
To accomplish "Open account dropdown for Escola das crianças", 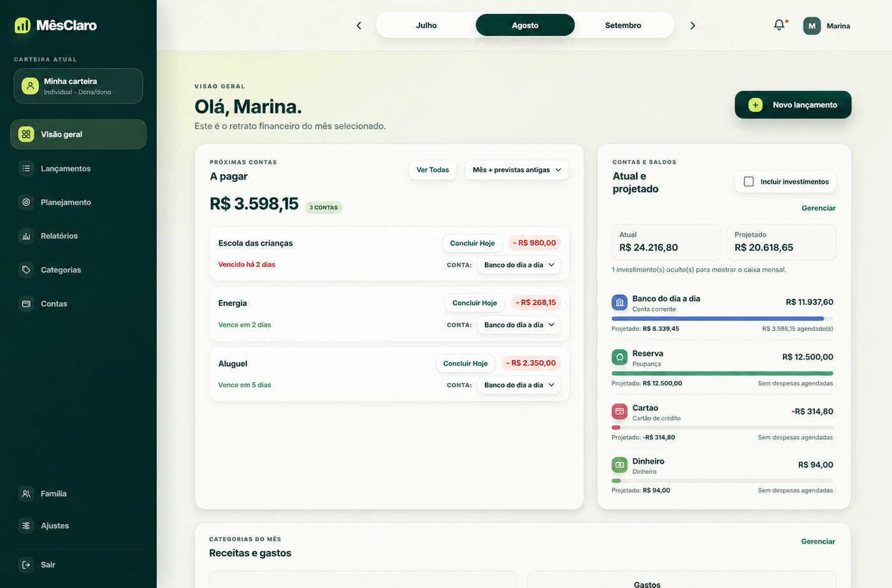I will point(519,265).
